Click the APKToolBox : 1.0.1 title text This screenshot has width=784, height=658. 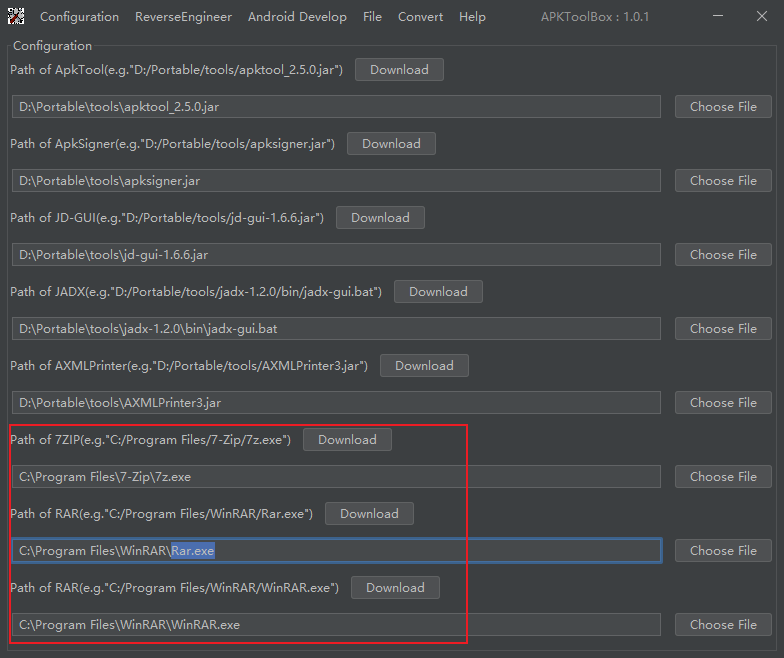pos(595,17)
